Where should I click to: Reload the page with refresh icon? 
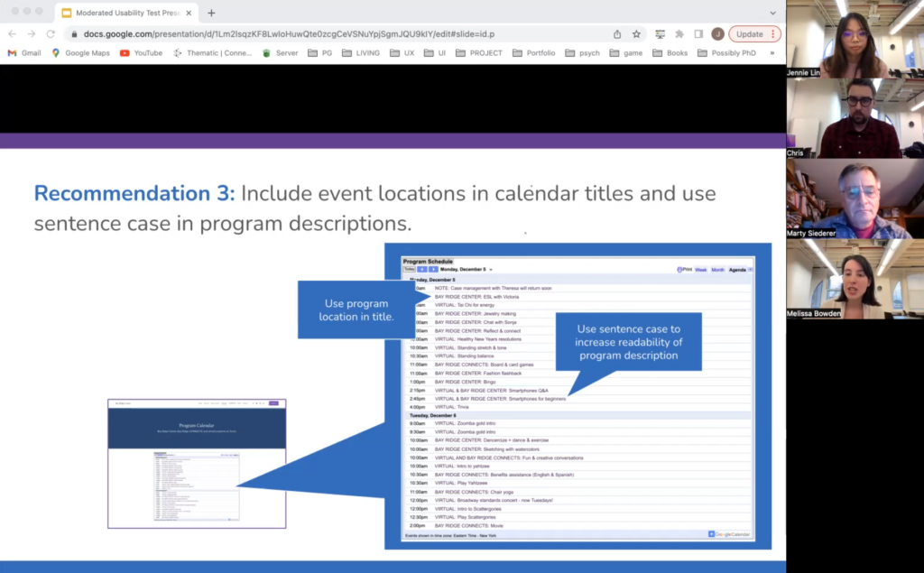tap(51, 34)
